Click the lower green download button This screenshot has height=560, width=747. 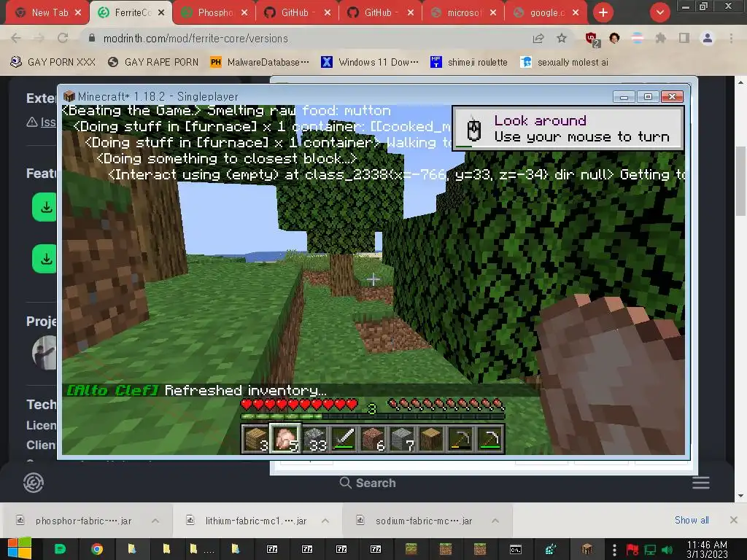[x=44, y=259]
